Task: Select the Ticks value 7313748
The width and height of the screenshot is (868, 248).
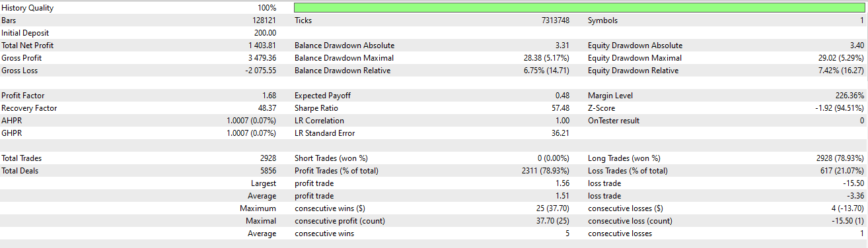Action: pyautogui.click(x=555, y=20)
